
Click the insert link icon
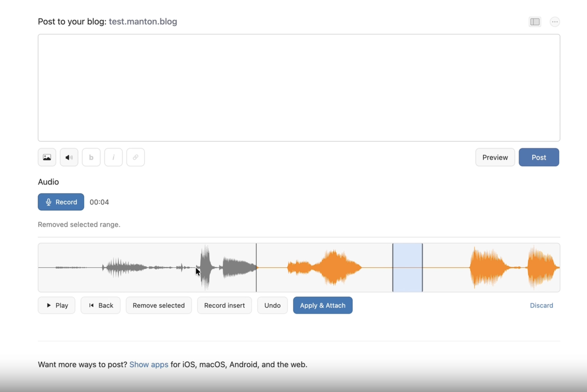coord(135,157)
